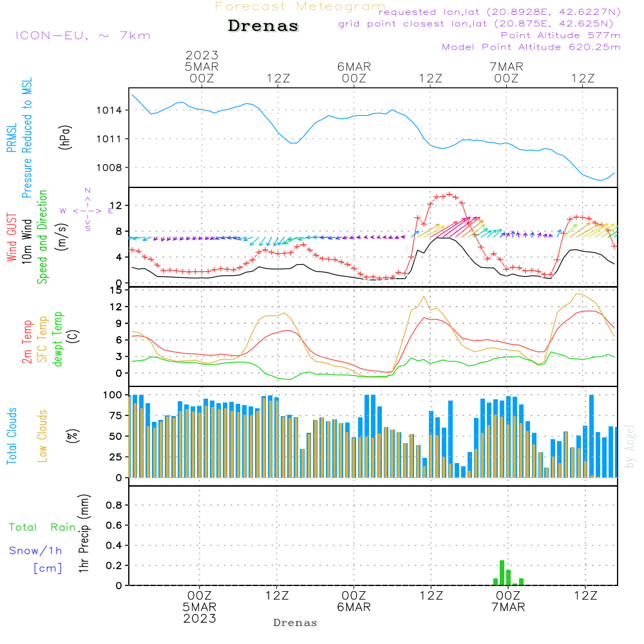
Task: Select the "75" cloud cover tick
Action: [x=116, y=415]
